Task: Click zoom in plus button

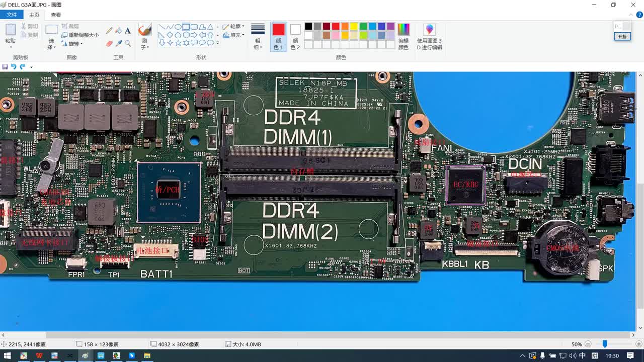Action: (x=639, y=344)
